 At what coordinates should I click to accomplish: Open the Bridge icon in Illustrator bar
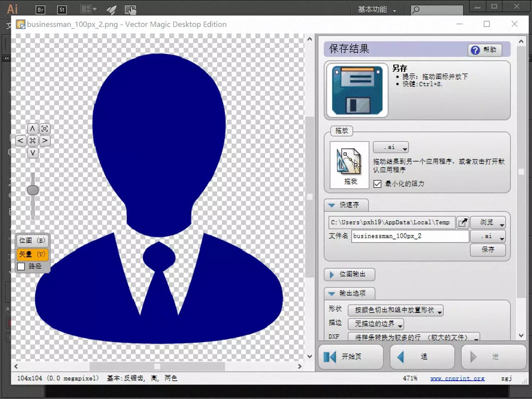coord(40,10)
